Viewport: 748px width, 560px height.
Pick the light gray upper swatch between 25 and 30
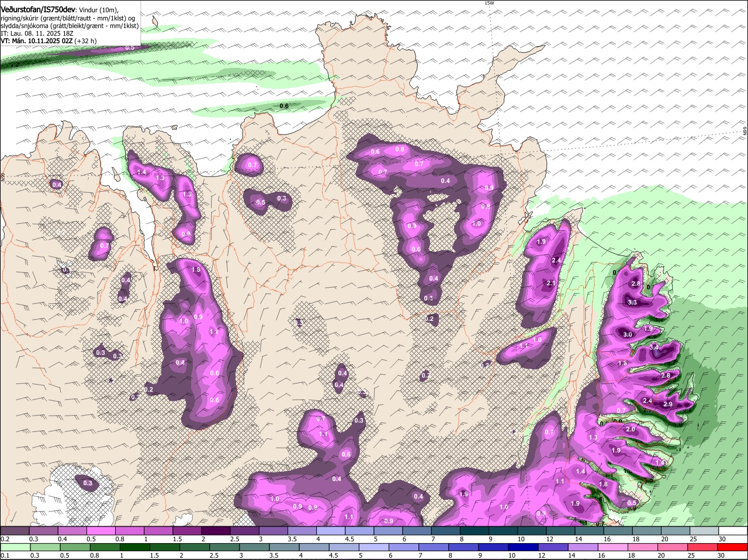pos(705,531)
